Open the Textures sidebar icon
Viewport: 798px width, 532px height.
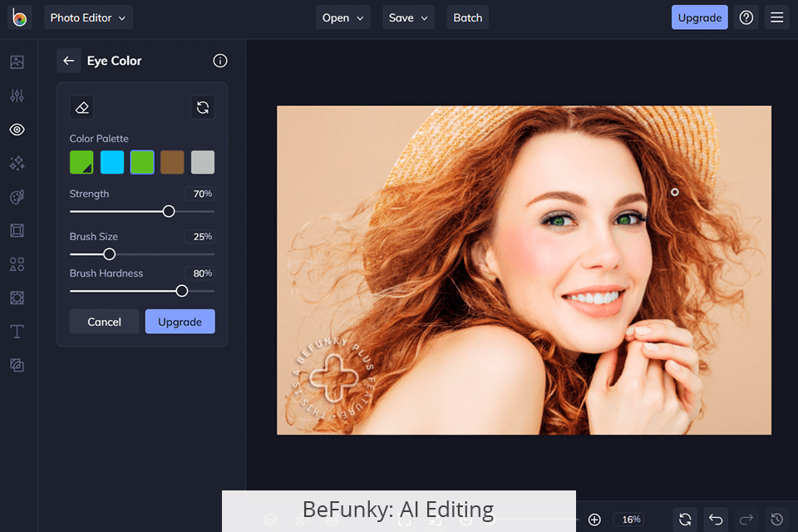[x=17, y=298]
